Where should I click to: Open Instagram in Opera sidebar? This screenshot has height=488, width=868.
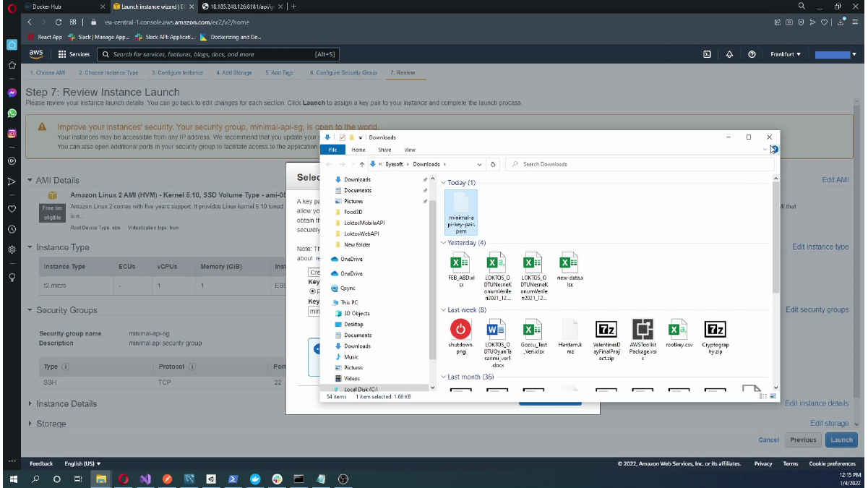(x=12, y=134)
